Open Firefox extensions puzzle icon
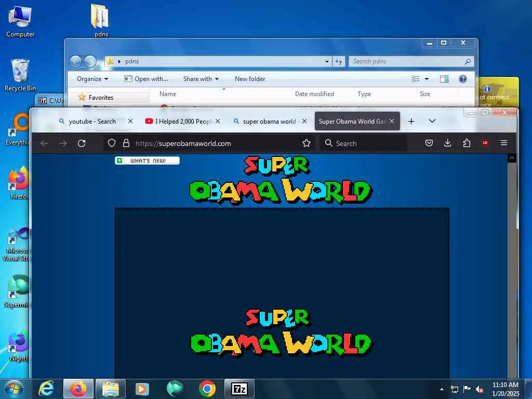This screenshot has width=532, height=399. 467,143
